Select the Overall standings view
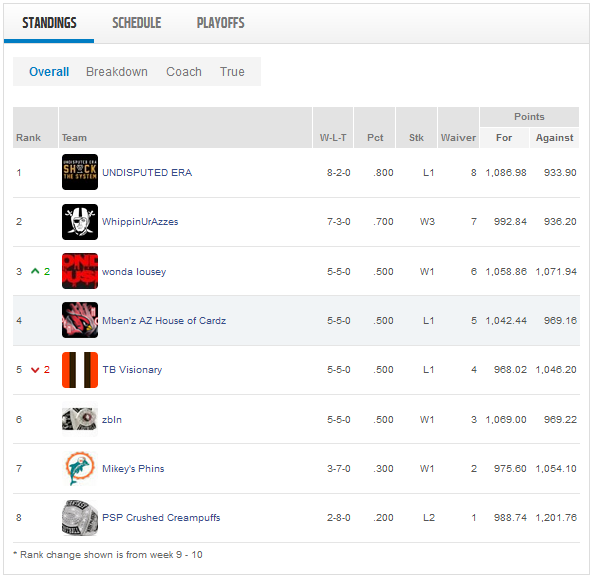This screenshot has width=594, height=582. (49, 72)
